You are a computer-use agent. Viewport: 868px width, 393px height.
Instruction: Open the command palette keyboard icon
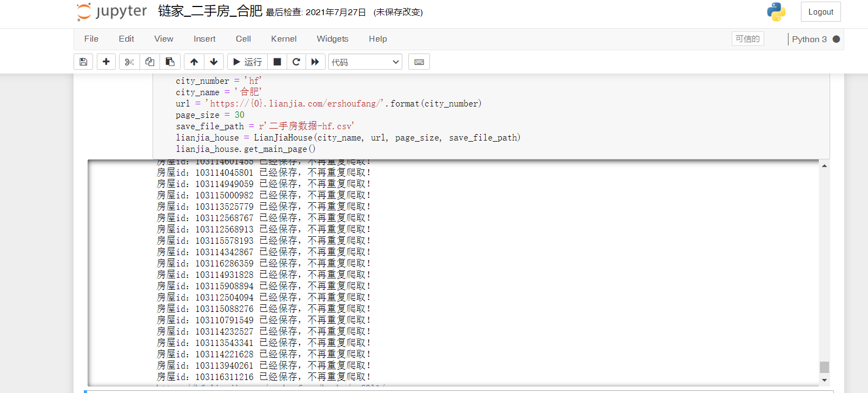tap(419, 62)
